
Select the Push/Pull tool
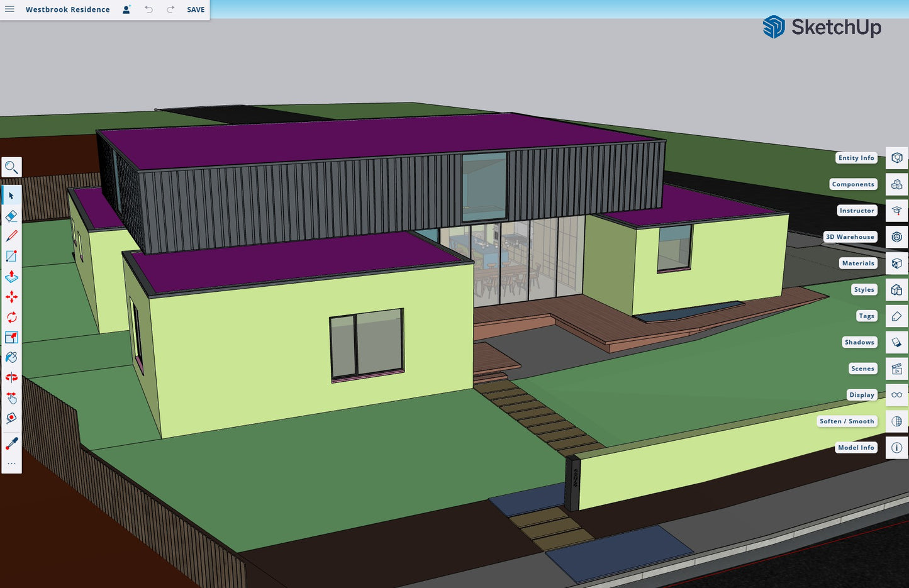[11, 277]
